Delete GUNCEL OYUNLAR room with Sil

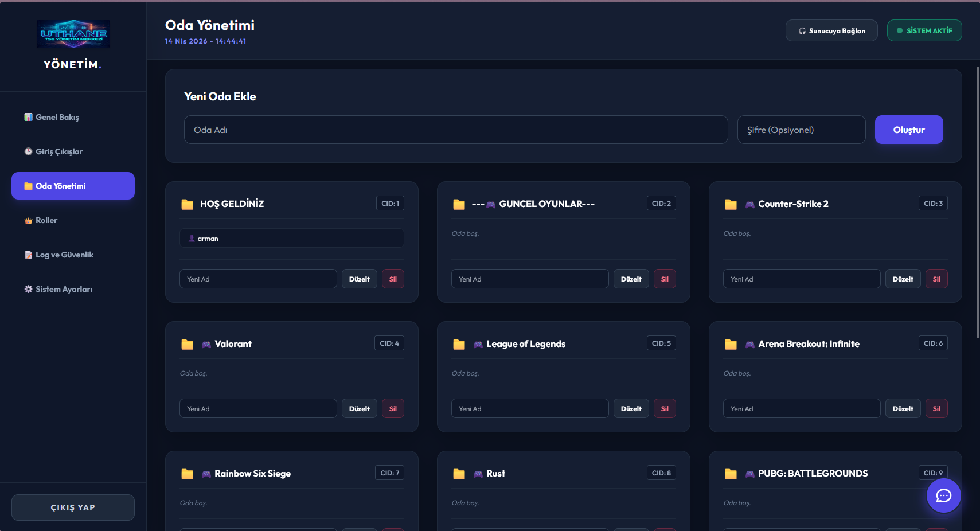tap(665, 279)
